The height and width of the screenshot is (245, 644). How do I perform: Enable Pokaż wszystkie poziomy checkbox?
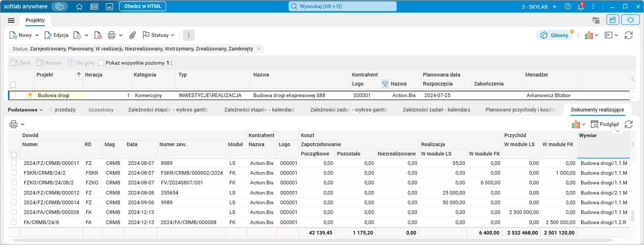101,63
